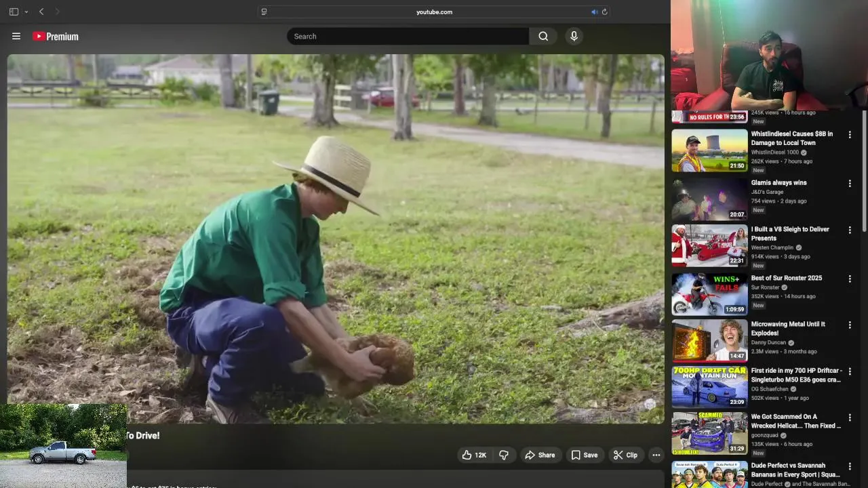The width and height of the screenshot is (868, 488).
Task: Open Safari sidebar dropdown arrow
Action: 26,12
